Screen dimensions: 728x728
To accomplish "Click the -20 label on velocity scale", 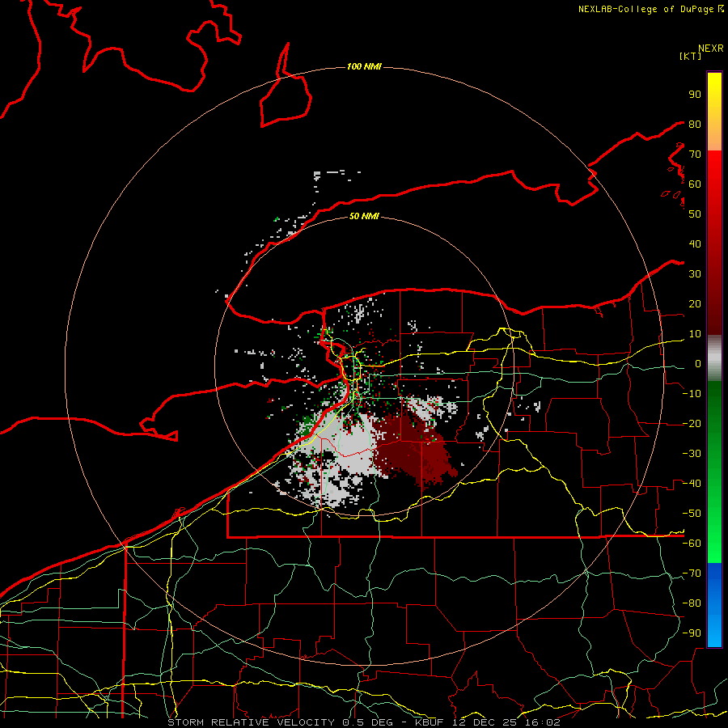I will [x=692, y=424].
